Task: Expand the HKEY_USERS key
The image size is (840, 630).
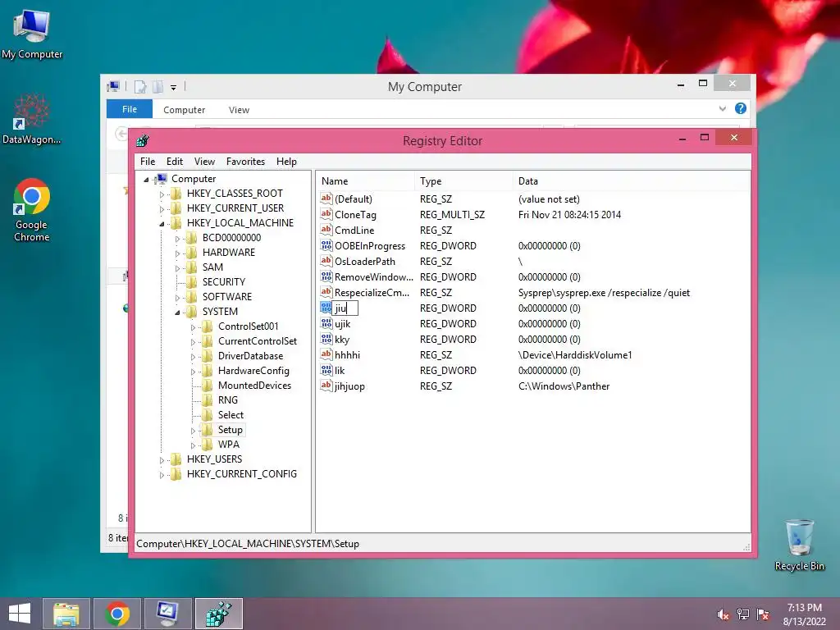Action: point(162,460)
